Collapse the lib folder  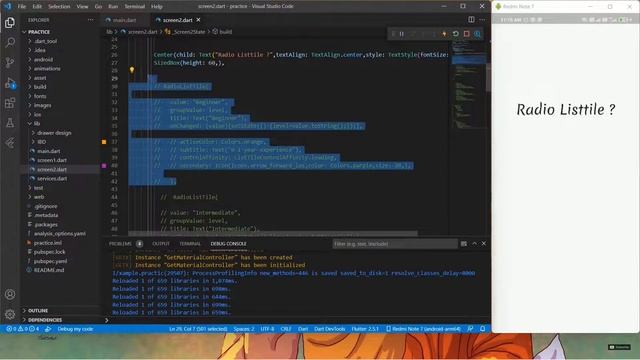pos(37,124)
